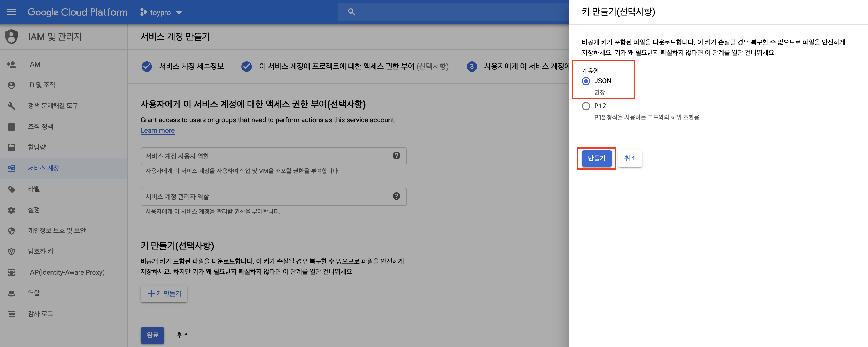
Task: Open the hamburger navigation menu
Action: [11, 12]
